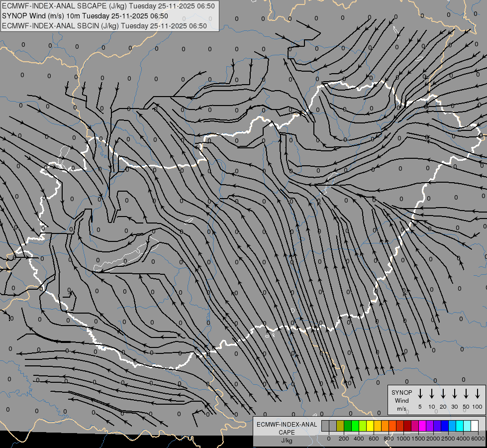
Task: Click the 2500 tick label on CAPE scale
Action: (x=448, y=439)
